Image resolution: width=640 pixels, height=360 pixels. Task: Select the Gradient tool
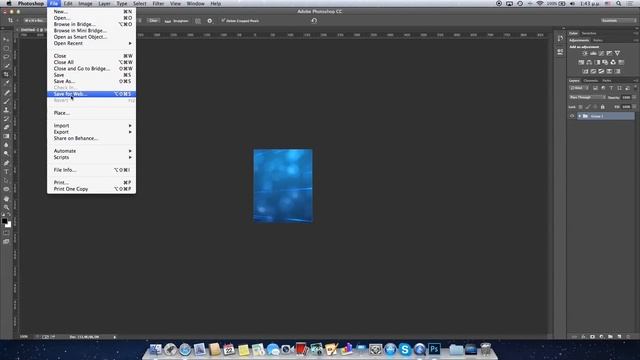(6, 136)
